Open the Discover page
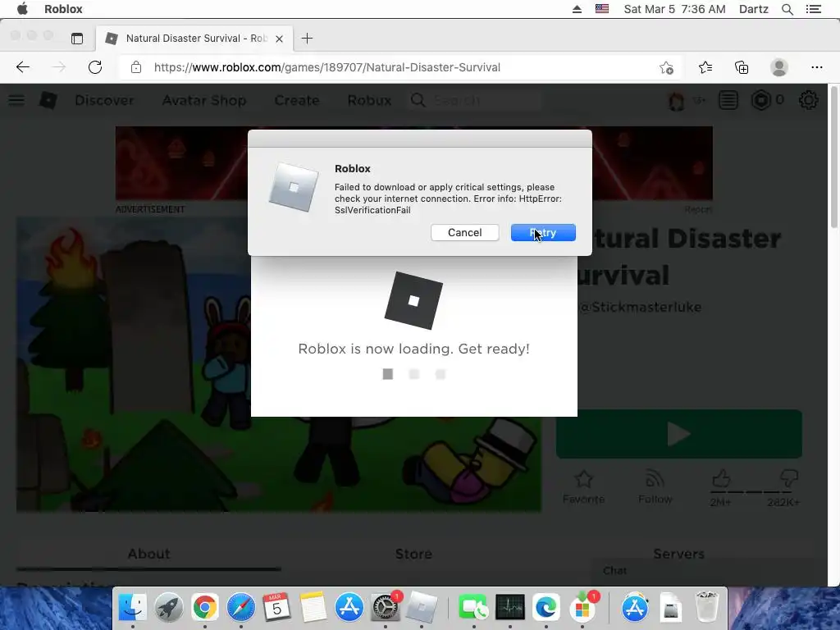 pyautogui.click(x=104, y=100)
